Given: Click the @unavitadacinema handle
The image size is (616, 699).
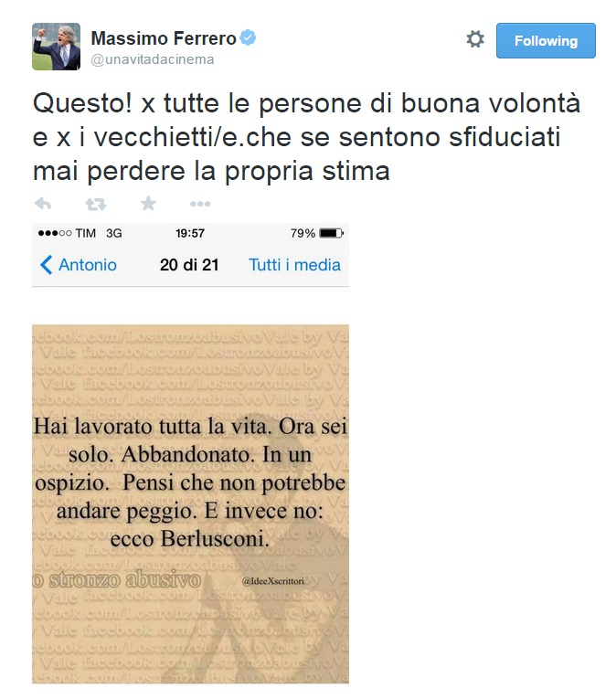Looking at the screenshot, I should (153, 59).
